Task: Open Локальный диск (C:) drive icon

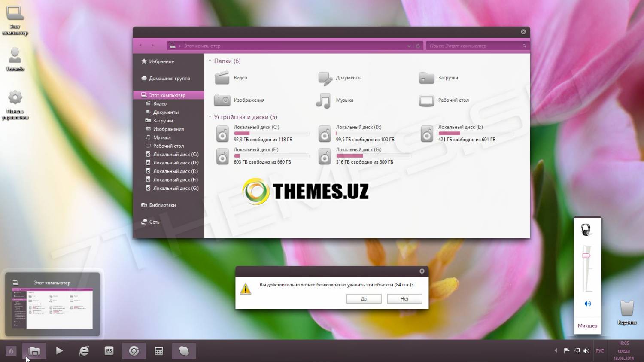Action: pos(222,134)
